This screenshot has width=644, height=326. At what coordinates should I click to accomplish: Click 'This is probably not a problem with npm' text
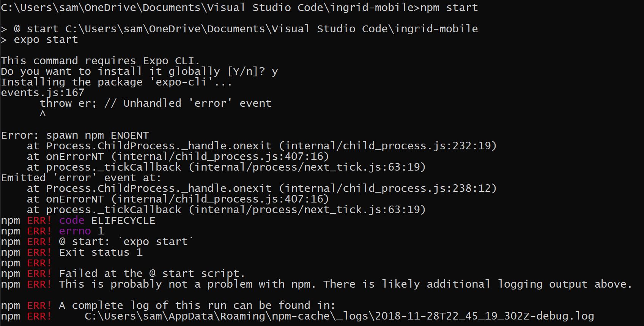pos(187,284)
